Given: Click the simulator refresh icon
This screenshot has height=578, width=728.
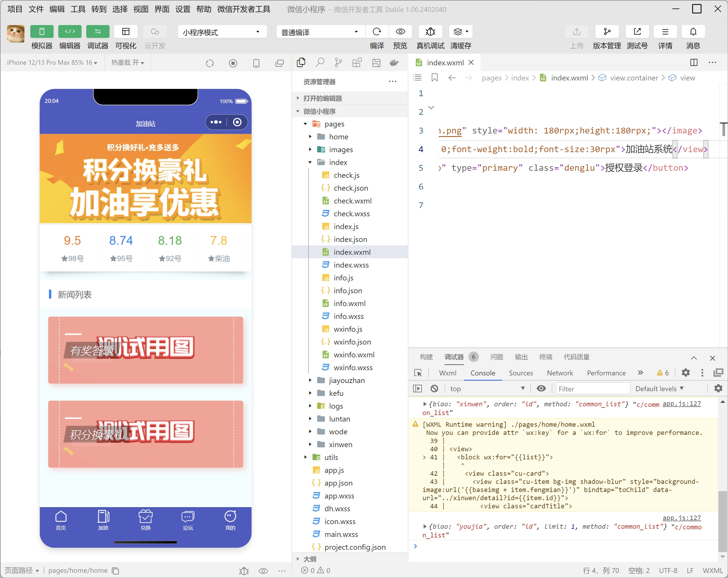Looking at the screenshot, I should click(210, 63).
